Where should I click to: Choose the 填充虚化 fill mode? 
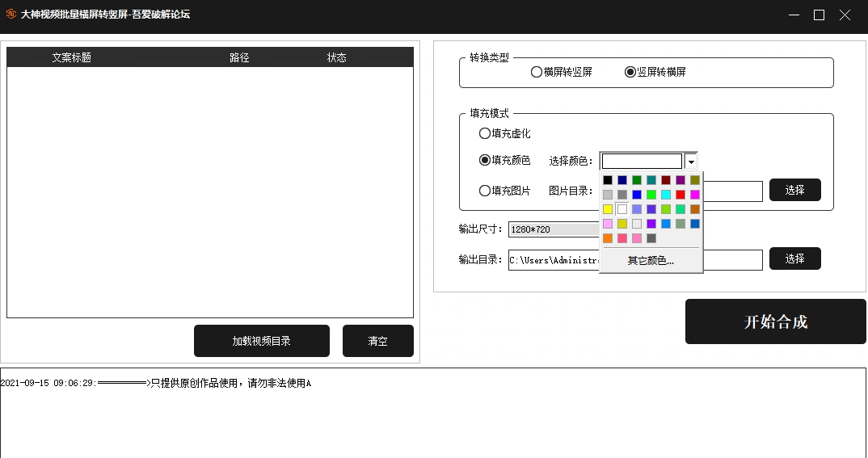point(504,133)
